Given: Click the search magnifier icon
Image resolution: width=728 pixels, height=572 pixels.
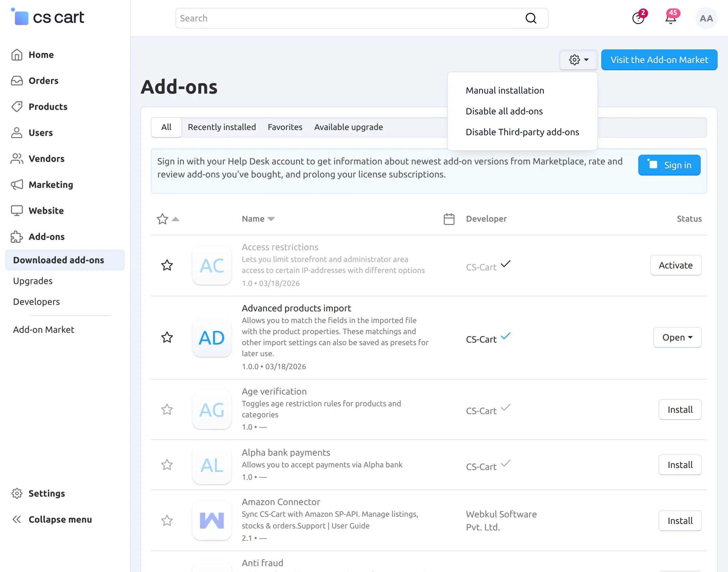Looking at the screenshot, I should (531, 19).
